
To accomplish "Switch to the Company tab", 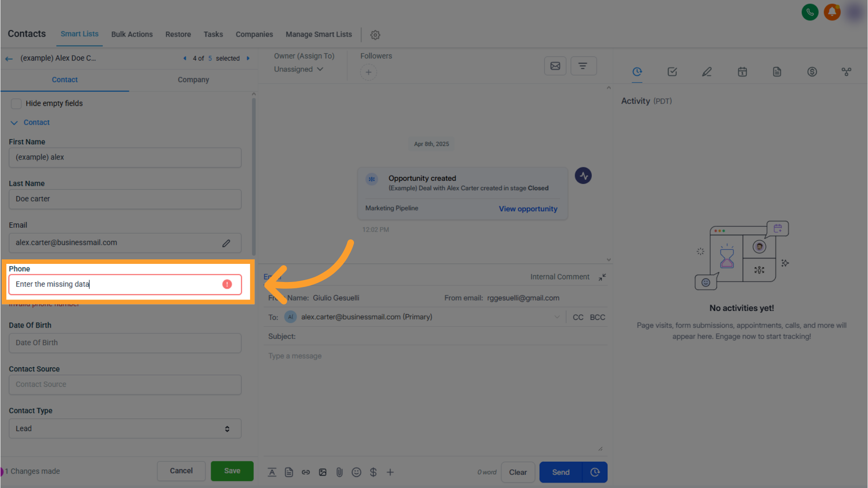I will 193,80.
